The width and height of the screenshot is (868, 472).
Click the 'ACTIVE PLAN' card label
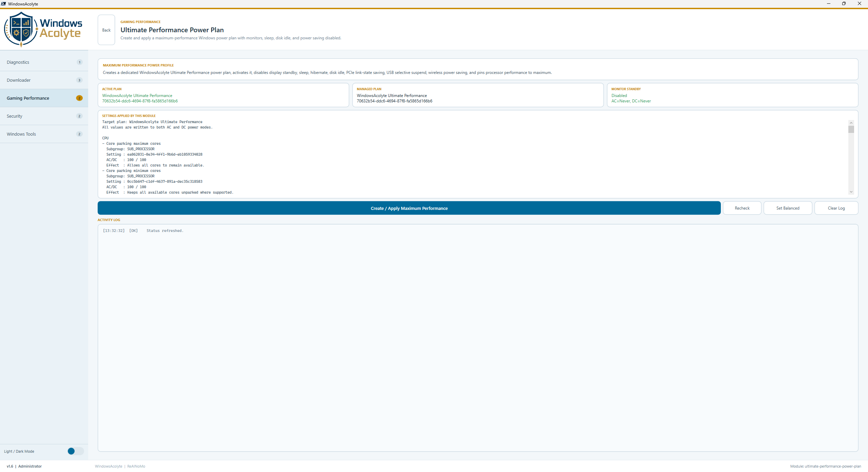[112, 89]
